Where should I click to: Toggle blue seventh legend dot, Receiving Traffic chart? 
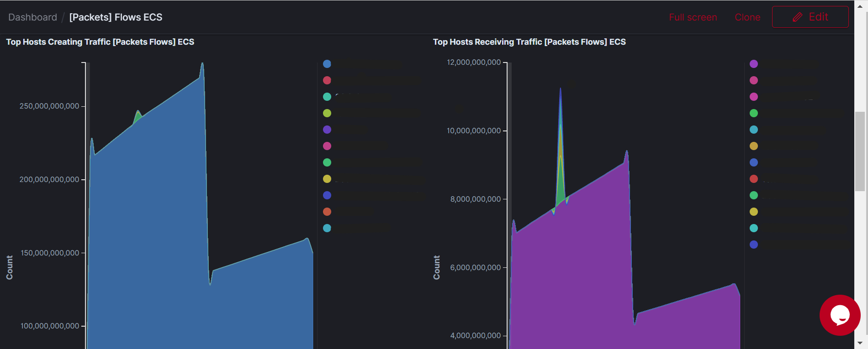pyautogui.click(x=754, y=162)
